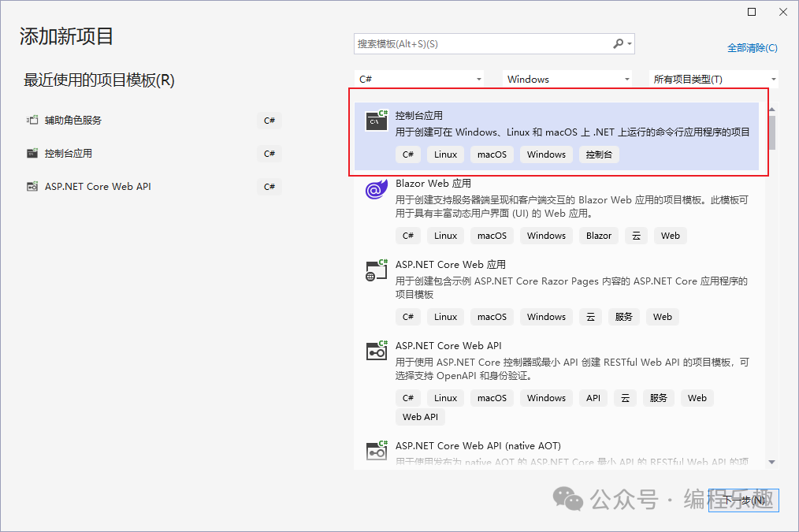This screenshot has height=532, width=799.
Task: Maximize the 添加新项目 dialog
Action: click(752, 12)
